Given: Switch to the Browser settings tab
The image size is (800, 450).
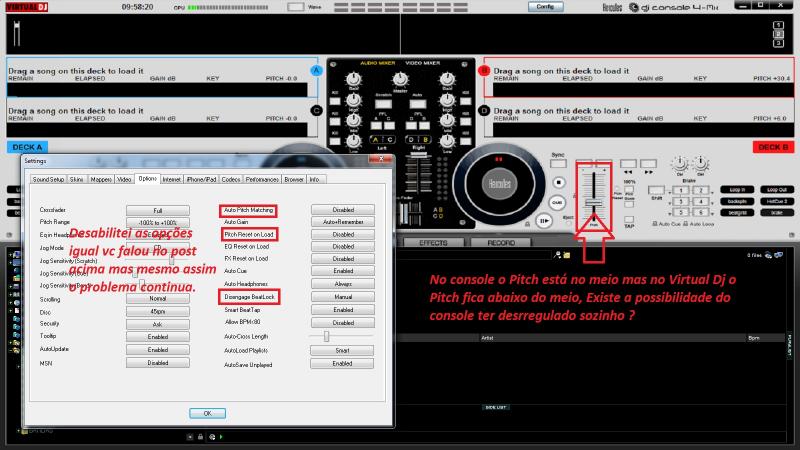Looking at the screenshot, I should click(x=294, y=180).
